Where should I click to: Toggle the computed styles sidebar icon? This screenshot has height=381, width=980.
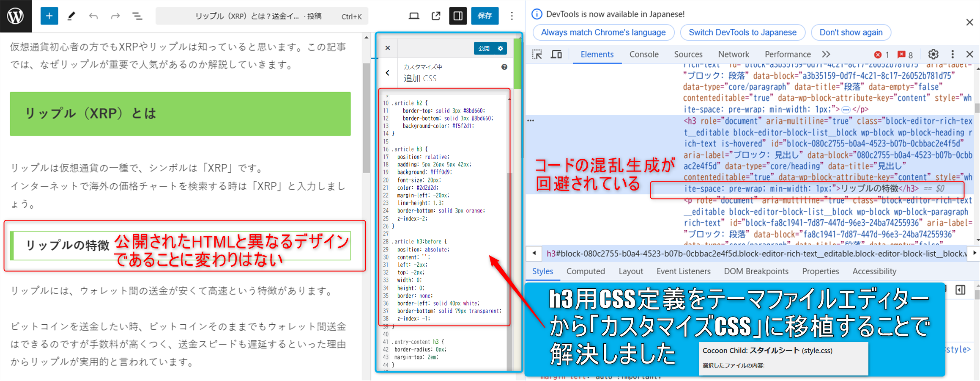(961, 290)
